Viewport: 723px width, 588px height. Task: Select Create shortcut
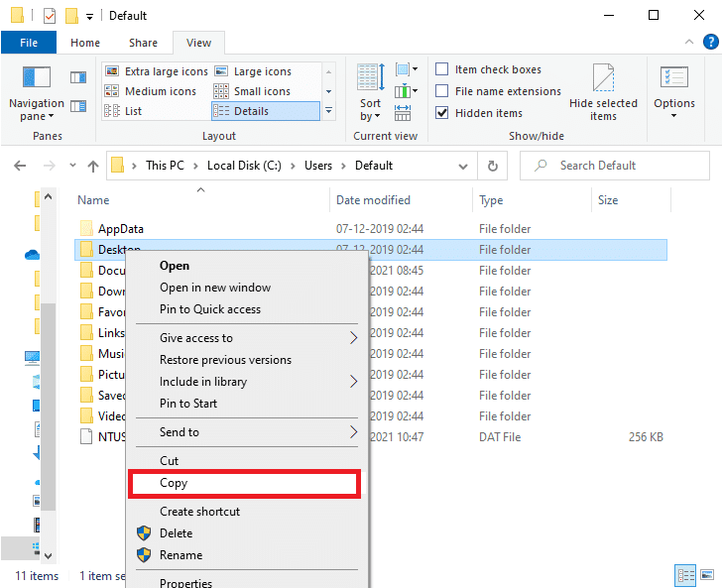click(199, 512)
